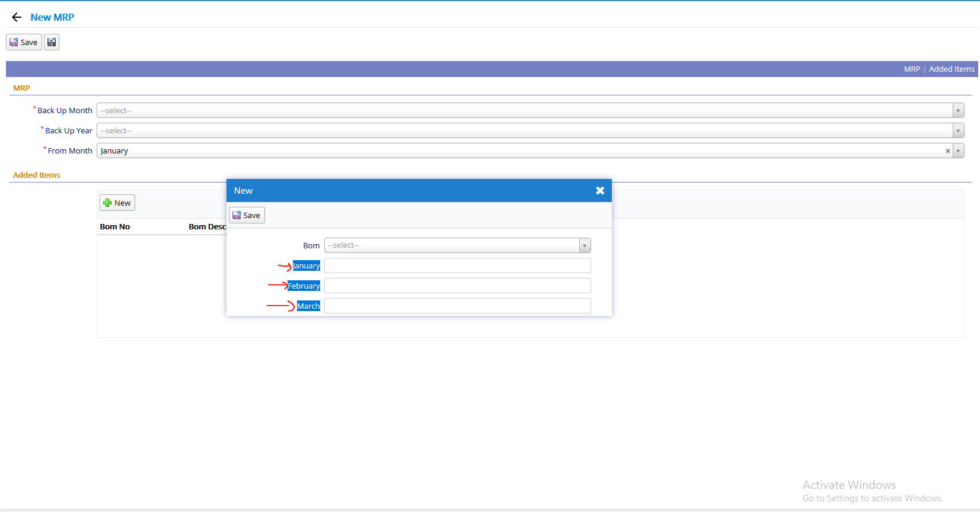Clear the From Month selection with the x

947,151
